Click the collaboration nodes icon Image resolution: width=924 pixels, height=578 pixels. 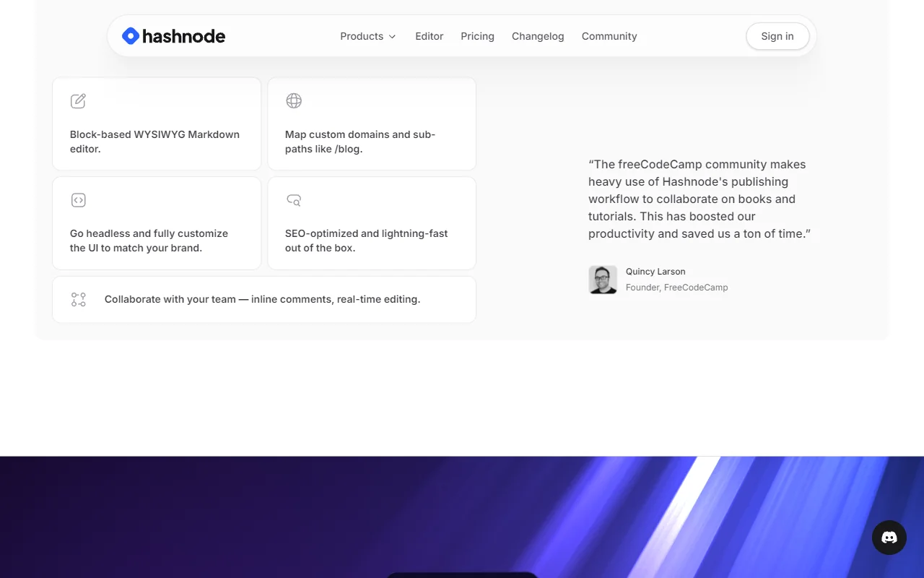[79, 299]
